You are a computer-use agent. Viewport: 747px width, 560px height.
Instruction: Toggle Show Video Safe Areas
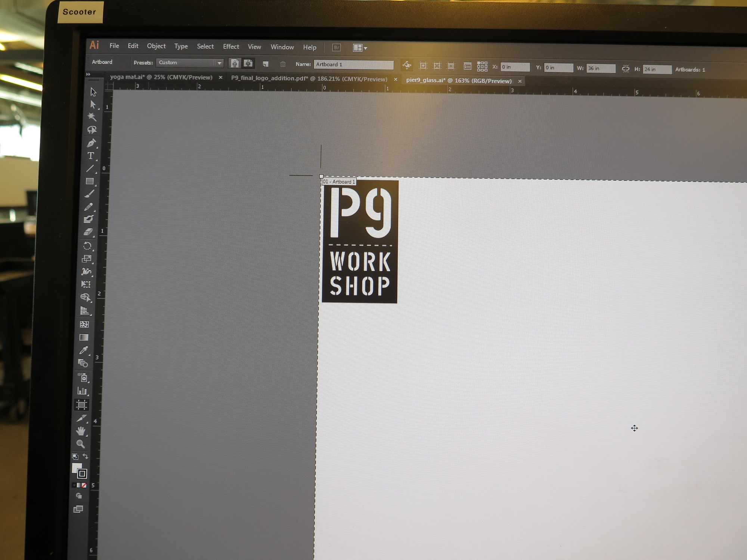[451, 66]
